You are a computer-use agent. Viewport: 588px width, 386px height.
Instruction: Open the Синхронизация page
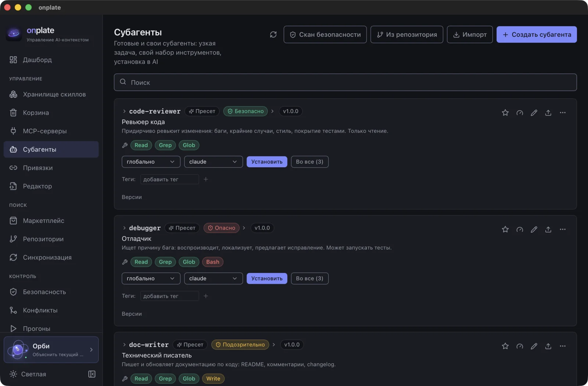coord(51,258)
